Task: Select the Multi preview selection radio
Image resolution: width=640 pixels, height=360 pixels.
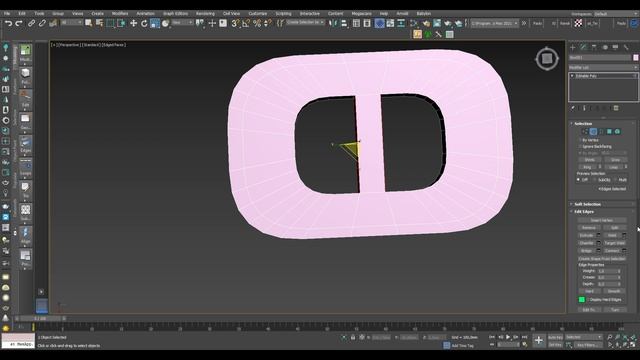Action: coord(616,180)
